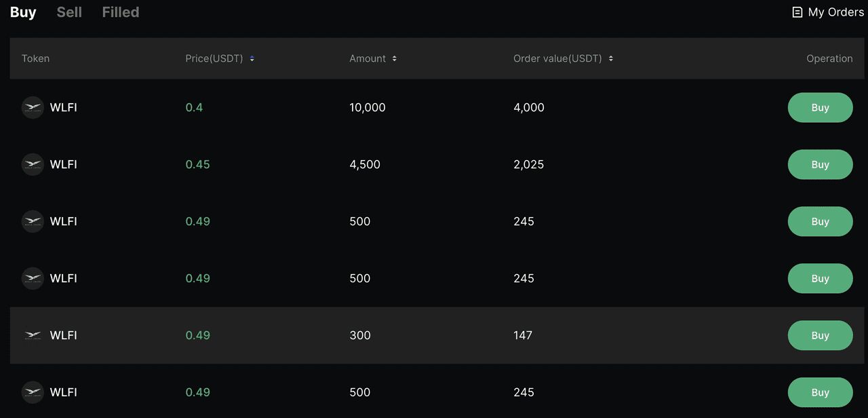Sort by Order value(USDT) header text

point(557,58)
